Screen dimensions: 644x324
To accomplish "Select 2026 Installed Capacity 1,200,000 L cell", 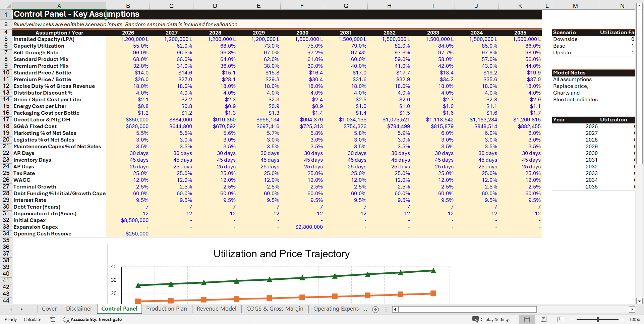I will 128,39.
